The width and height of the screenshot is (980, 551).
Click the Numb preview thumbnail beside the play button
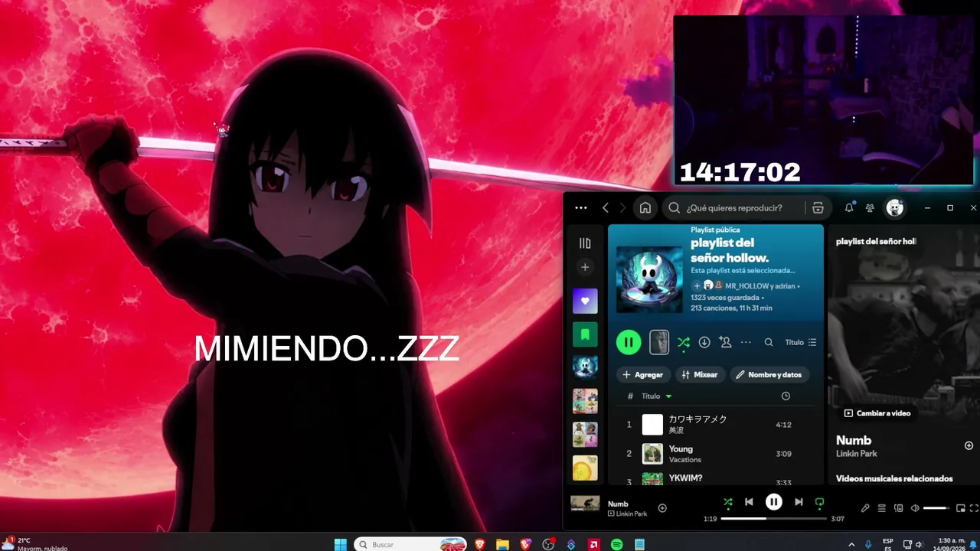pos(659,342)
